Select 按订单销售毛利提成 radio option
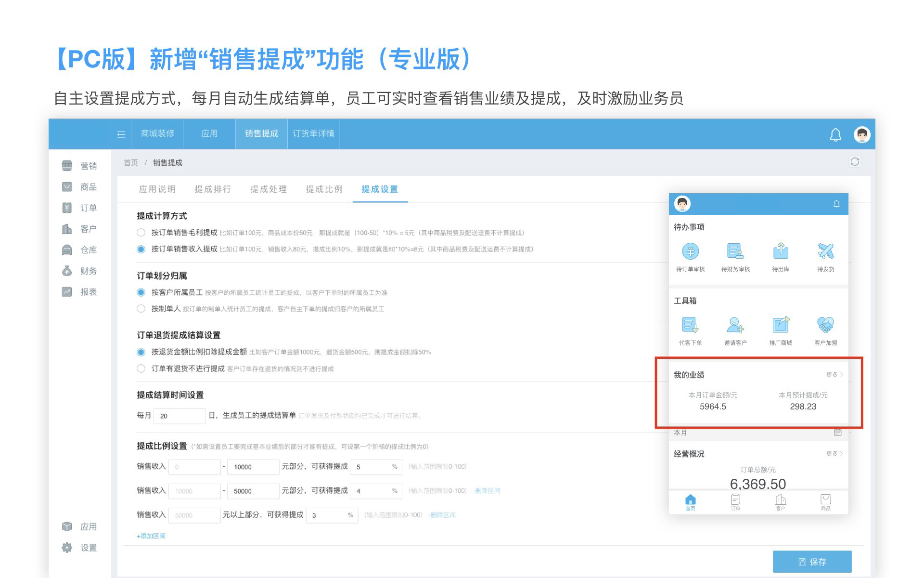Screen dimensions: 924x578 (141, 233)
